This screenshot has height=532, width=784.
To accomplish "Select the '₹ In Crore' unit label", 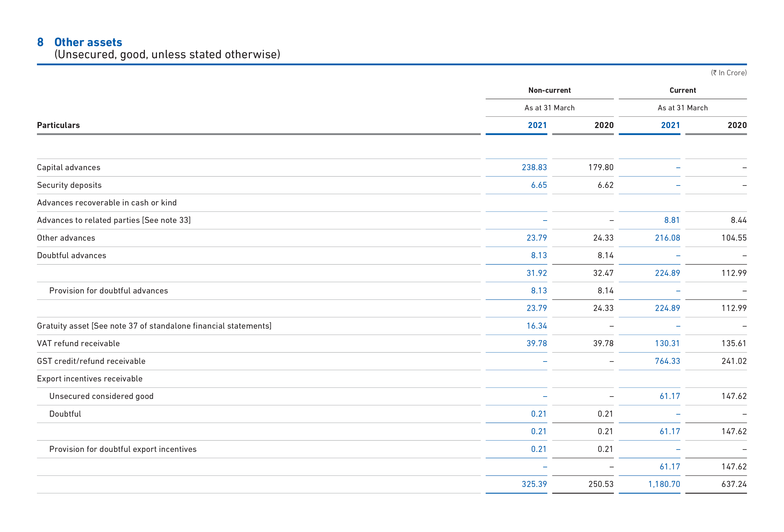I will click(x=729, y=72).
